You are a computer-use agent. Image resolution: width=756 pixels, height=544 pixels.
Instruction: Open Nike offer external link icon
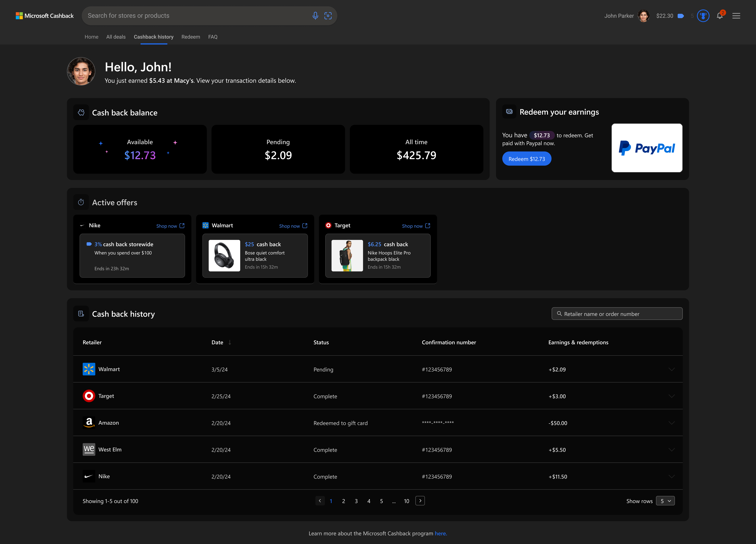[182, 226]
